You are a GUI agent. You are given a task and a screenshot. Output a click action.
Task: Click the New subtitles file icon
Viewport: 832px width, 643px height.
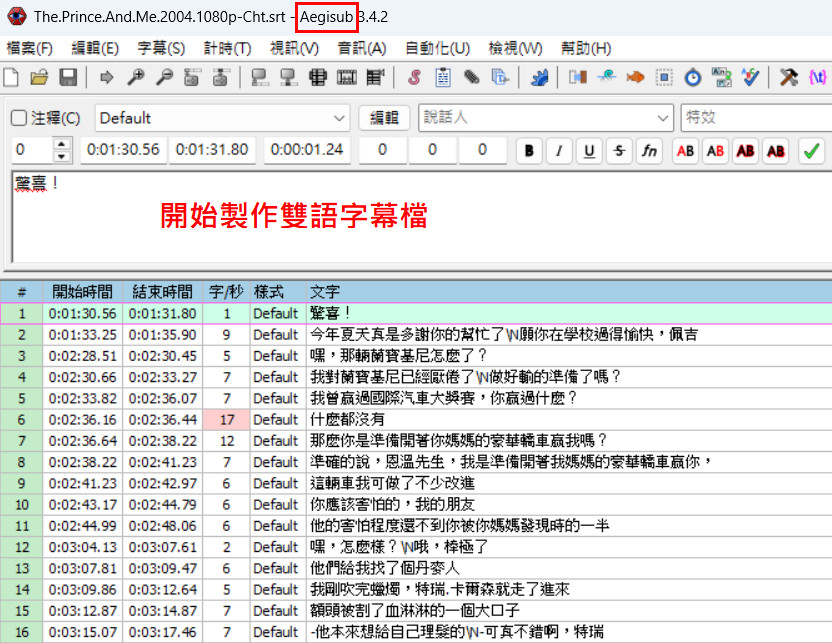coord(12,77)
